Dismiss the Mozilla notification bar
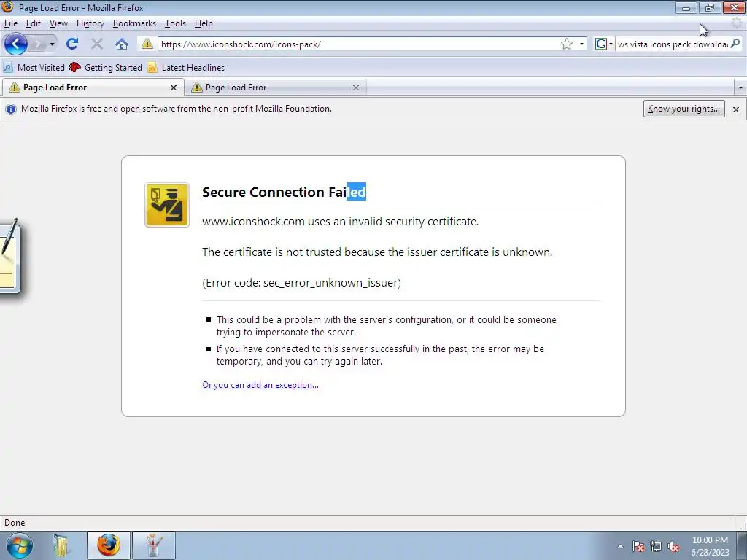Viewport: 747px width, 560px height. coord(735,109)
